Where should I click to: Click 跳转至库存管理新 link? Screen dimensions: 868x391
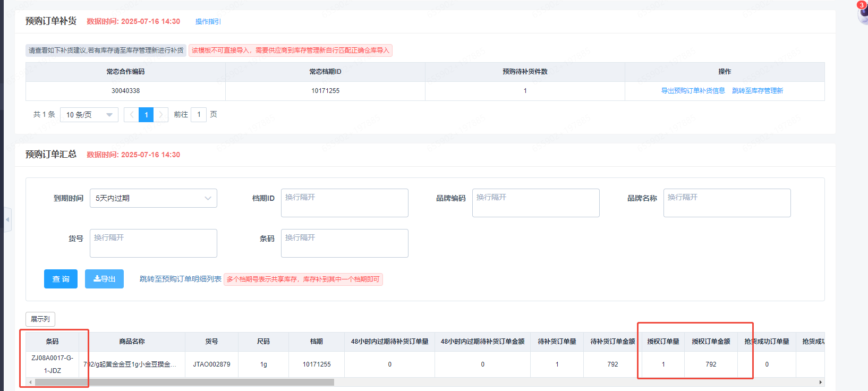click(758, 91)
